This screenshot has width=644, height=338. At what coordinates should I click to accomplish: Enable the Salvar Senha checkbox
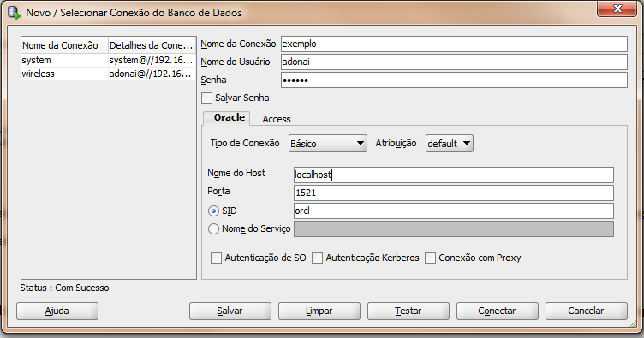click(x=207, y=98)
